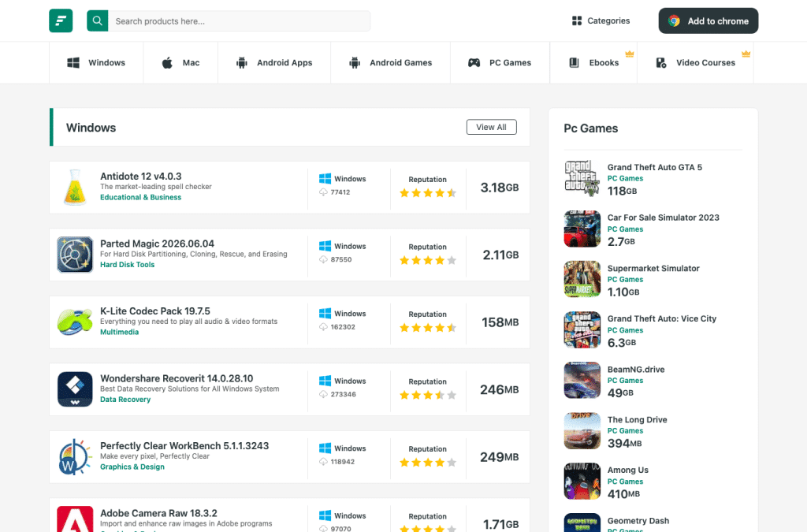Click the The Long Drive thumbnail

coord(582,430)
